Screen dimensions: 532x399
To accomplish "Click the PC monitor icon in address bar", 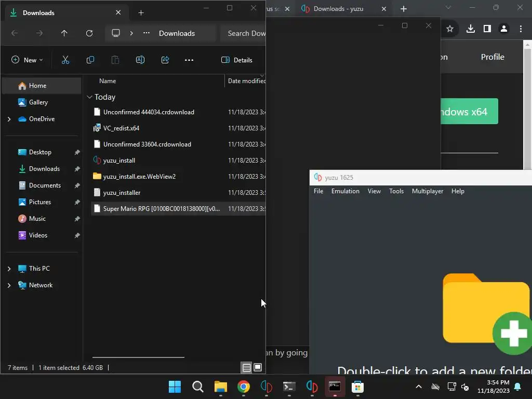I will pyautogui.click(x=116, y=33).
